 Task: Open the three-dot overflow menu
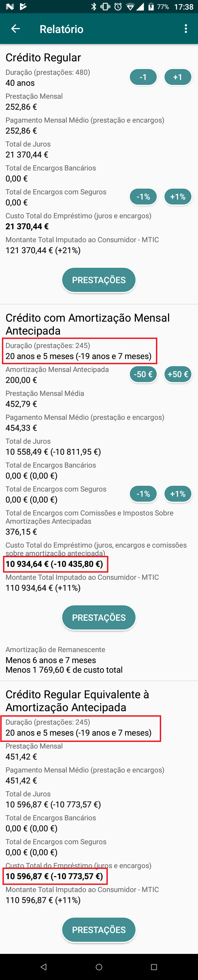click(185, 29)
